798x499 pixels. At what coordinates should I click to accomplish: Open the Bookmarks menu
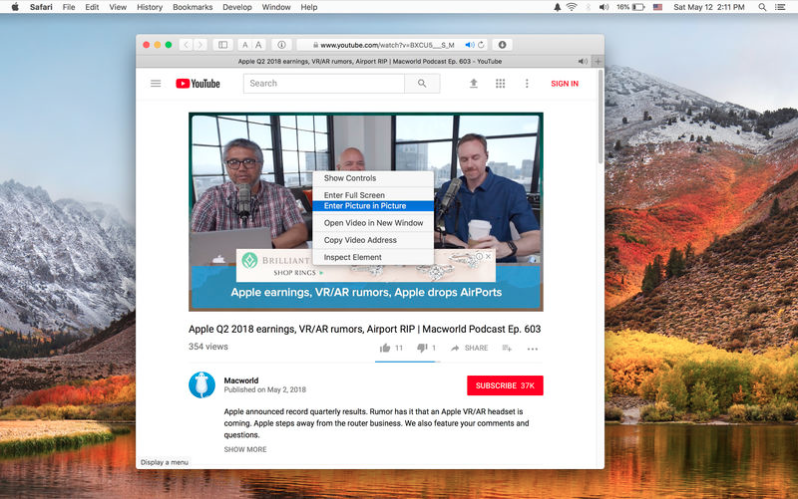tap(192, 7)
